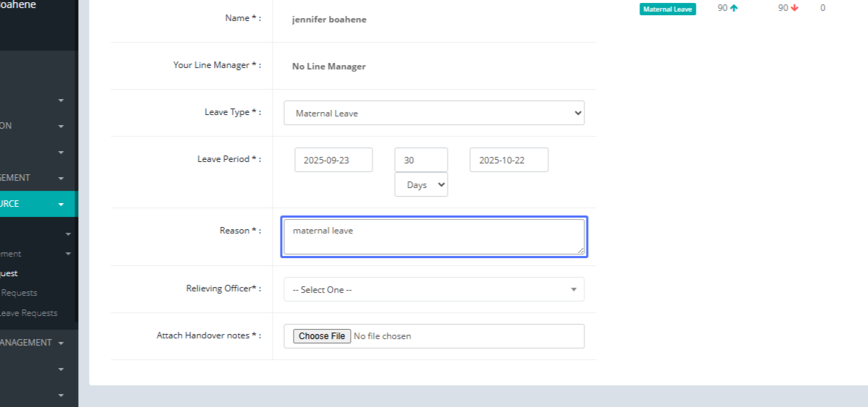Click the red down arrow beside 90
The width and height of the screenshot is (868, 407).
[795, 9]
